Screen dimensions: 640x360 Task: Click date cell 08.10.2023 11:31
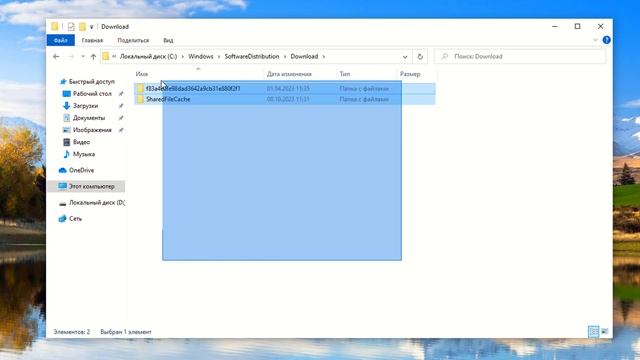pyautogui.click(x=288, y=99)
